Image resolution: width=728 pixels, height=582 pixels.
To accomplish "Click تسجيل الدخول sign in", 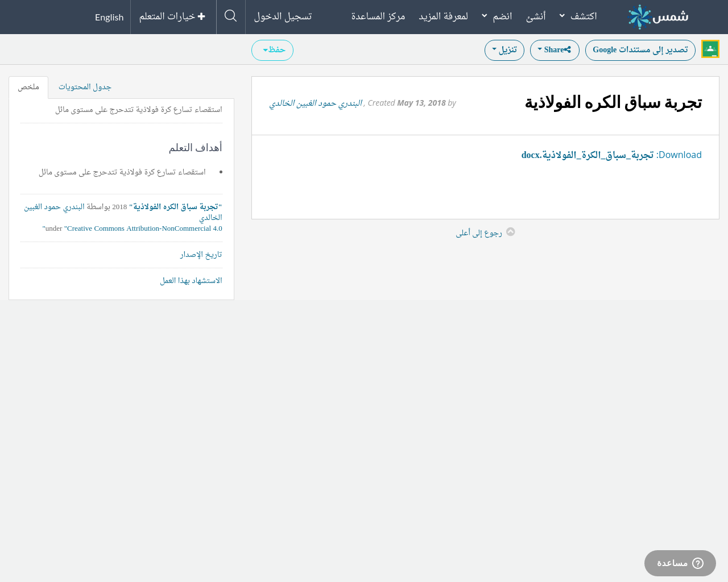I will [x=283, y=16].
